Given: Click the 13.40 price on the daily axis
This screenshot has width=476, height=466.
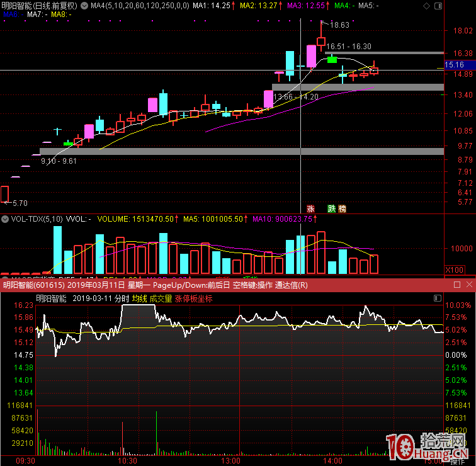Looking at the screenshot, I should (x=463, y=94).
